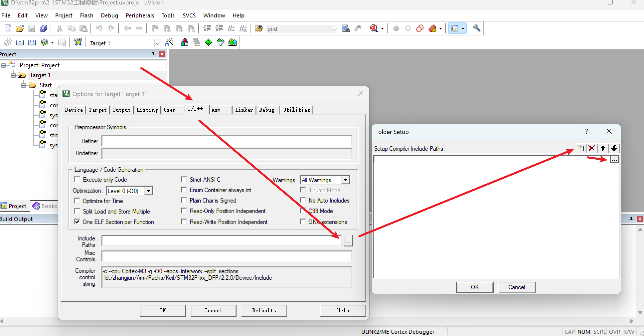Click the Undo arrow icon
The image size is (644, 336).
tap(99, 28)
